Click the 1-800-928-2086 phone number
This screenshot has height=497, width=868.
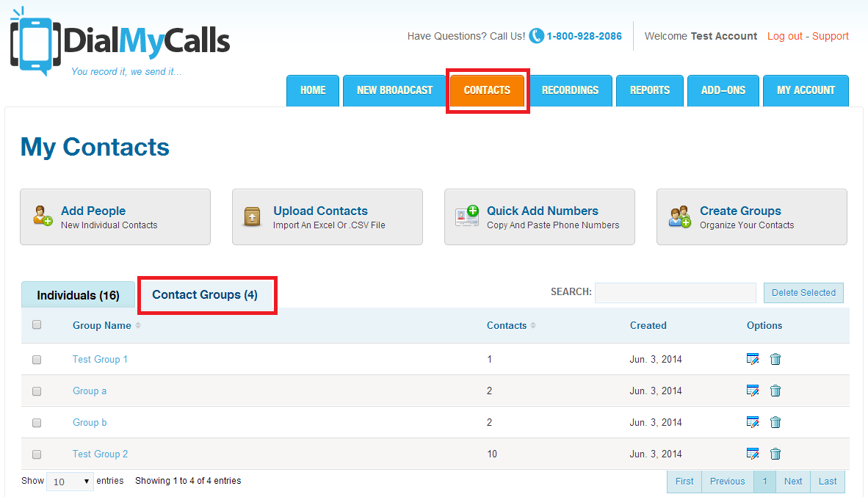(x=584, y=36)
